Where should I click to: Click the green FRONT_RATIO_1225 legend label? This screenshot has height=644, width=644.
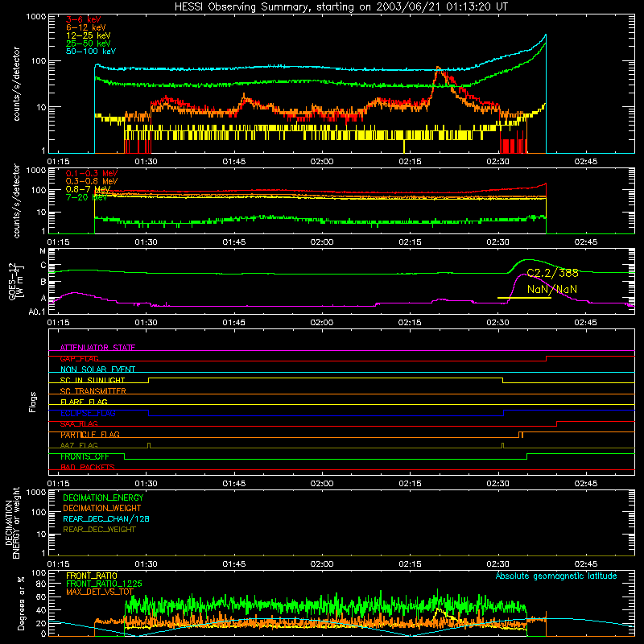(x=104, y=584)
